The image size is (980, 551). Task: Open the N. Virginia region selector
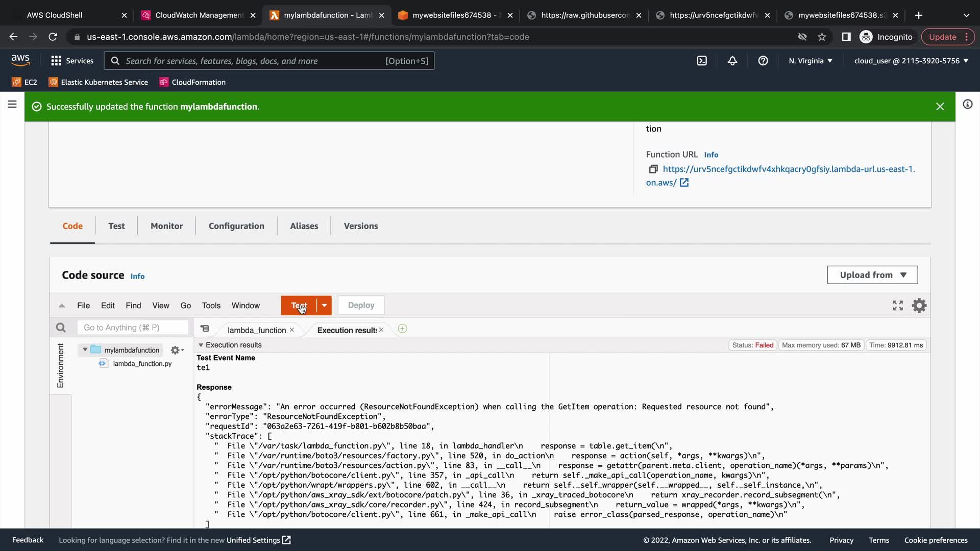click(810, 61)
